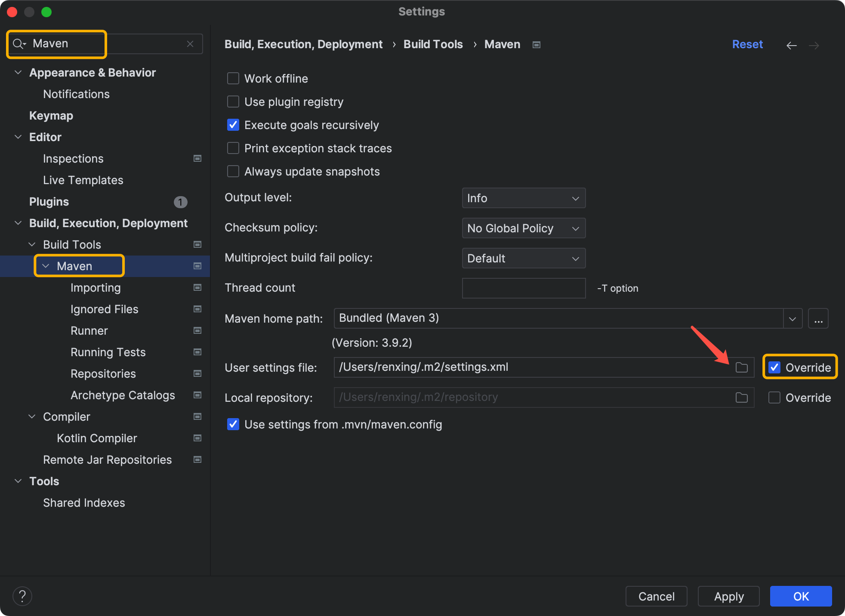Focus the Thread count input field
The height and width of the screenshot is (616, 845).
click(524, 288)
